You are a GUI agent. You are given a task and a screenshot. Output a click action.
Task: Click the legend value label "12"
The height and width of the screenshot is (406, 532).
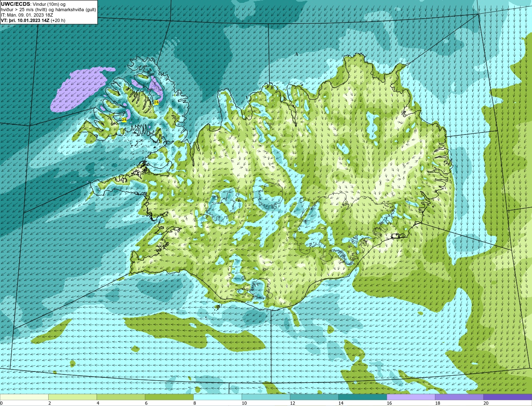coord(292,403)
